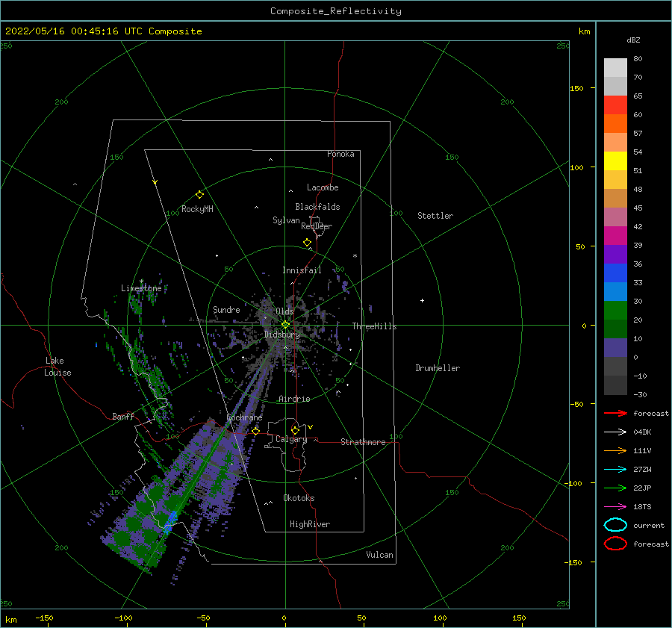Click the yellow diamond marker inside Calgary
This screenshot has height=628, width=672.
295,430
